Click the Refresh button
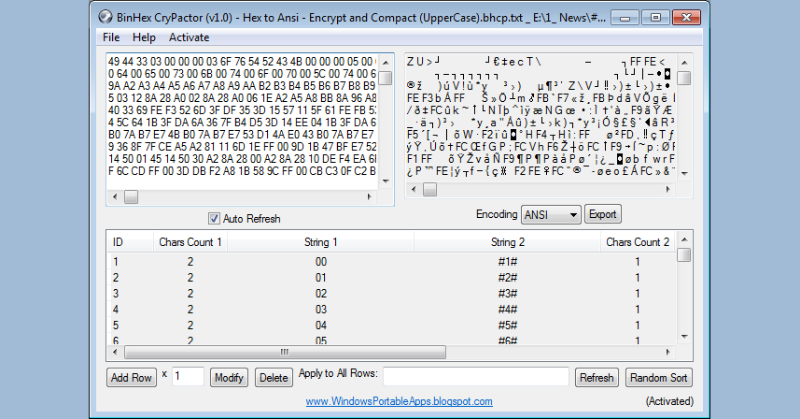800x419 pixels. (x=596, y=378)
